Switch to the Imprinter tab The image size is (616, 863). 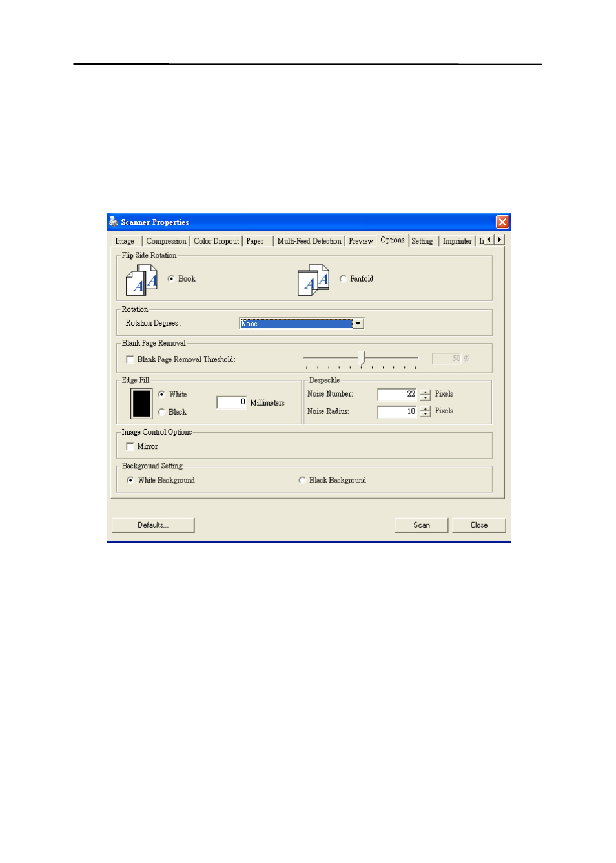457,241
